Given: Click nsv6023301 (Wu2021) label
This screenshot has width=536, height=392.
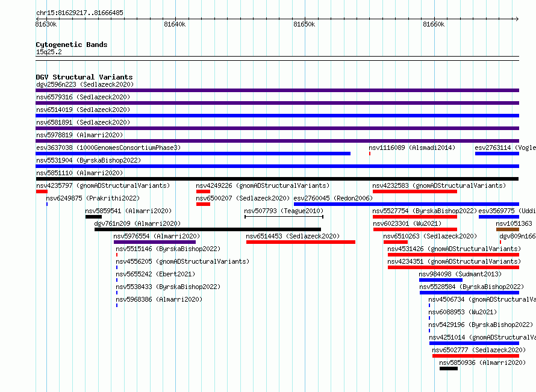Looking at the screenshot, I should pyautogui.click(x=407, y=223).
